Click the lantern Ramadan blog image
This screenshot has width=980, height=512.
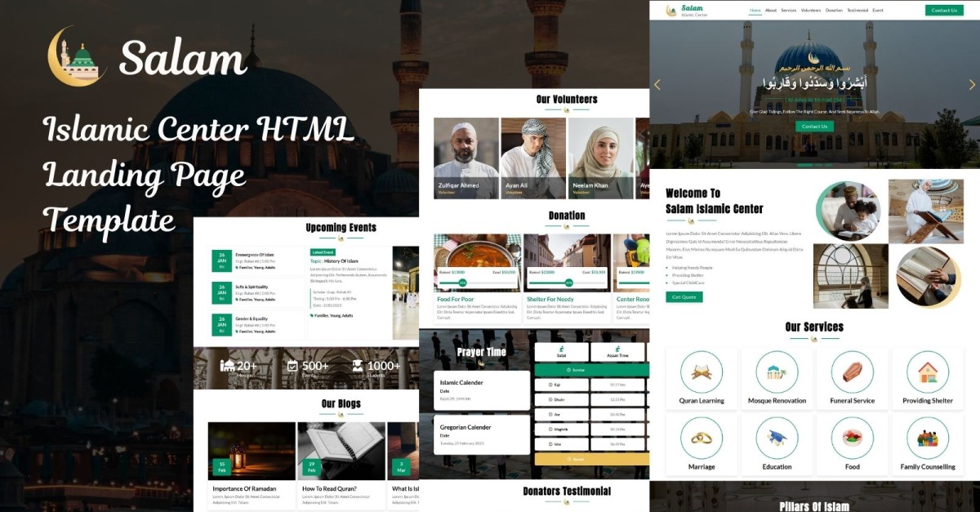tap(252, 451)
